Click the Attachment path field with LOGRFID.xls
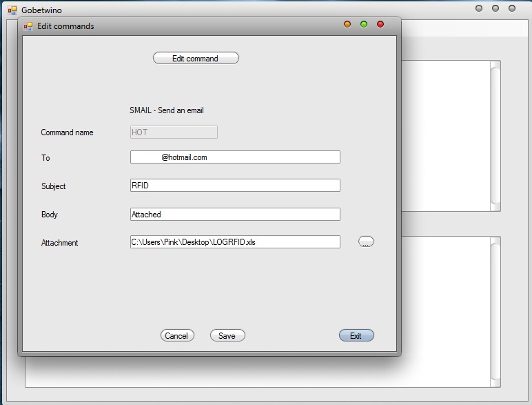 click(235, 242)
